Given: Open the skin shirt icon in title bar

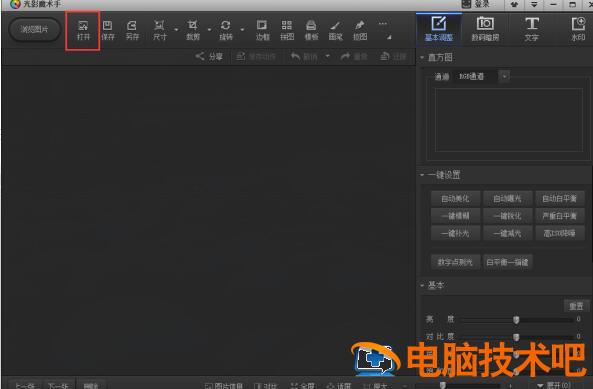Looking at the screenshot, I should pyautogui.click(x=514, y=5).
